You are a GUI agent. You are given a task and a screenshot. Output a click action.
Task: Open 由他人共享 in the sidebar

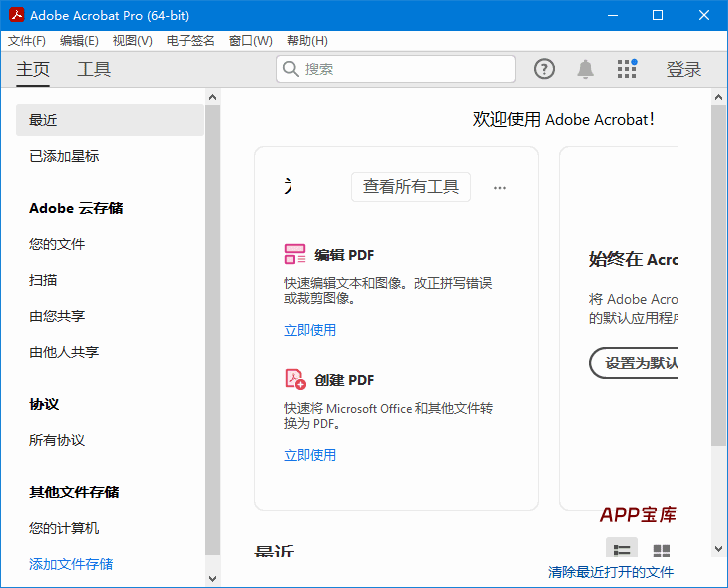pos(64,352)
